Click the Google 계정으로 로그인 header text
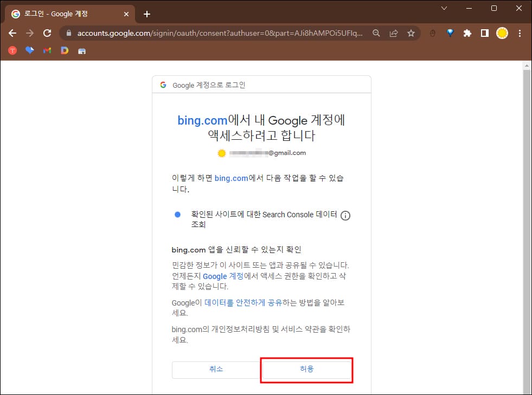Image resolution: width=532 pixels, height=395 pixels. pos(209,85)
